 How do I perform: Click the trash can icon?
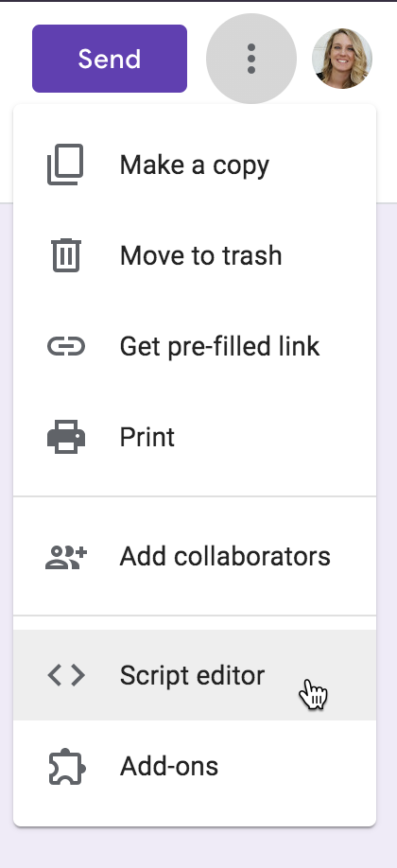click(66, 255)
